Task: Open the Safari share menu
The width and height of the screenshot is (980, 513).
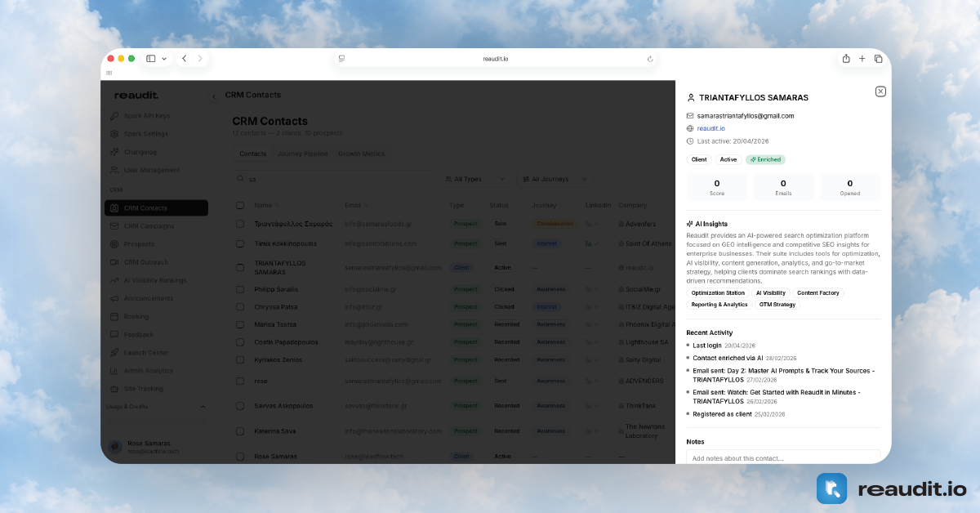Action: tap(846, 58)
